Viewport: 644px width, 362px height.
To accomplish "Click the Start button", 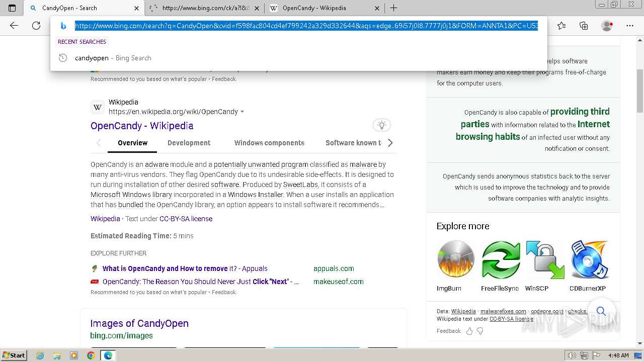I will point(14,355).
